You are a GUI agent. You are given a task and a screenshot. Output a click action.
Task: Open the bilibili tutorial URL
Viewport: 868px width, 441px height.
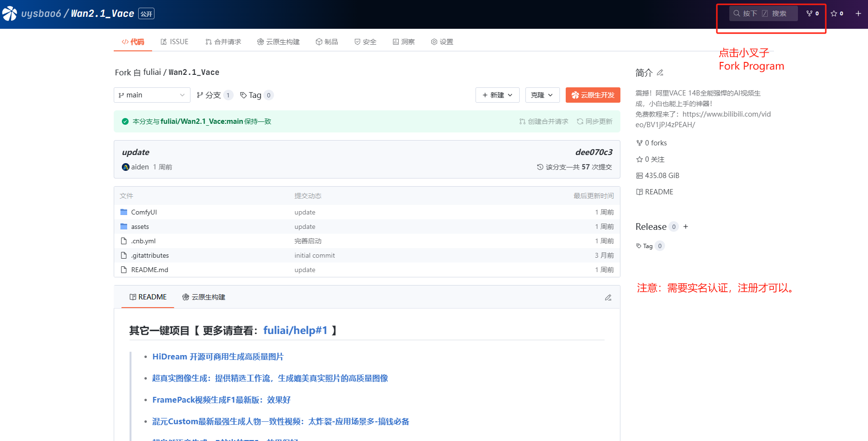point(703,119)
